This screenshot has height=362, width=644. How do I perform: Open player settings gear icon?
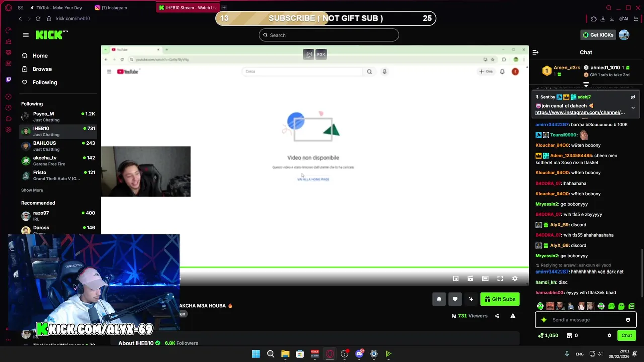(x=515, y=278)
